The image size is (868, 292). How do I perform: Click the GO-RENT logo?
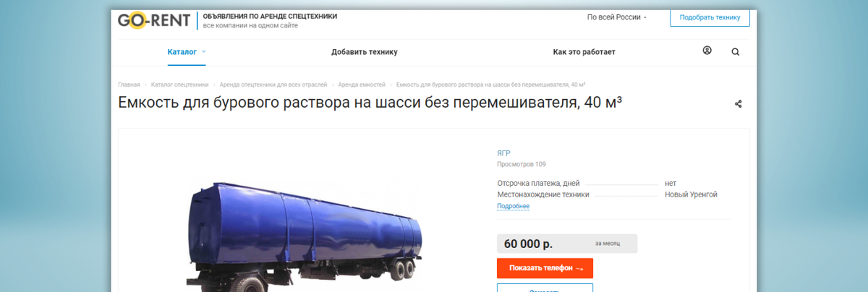(155, 20)
